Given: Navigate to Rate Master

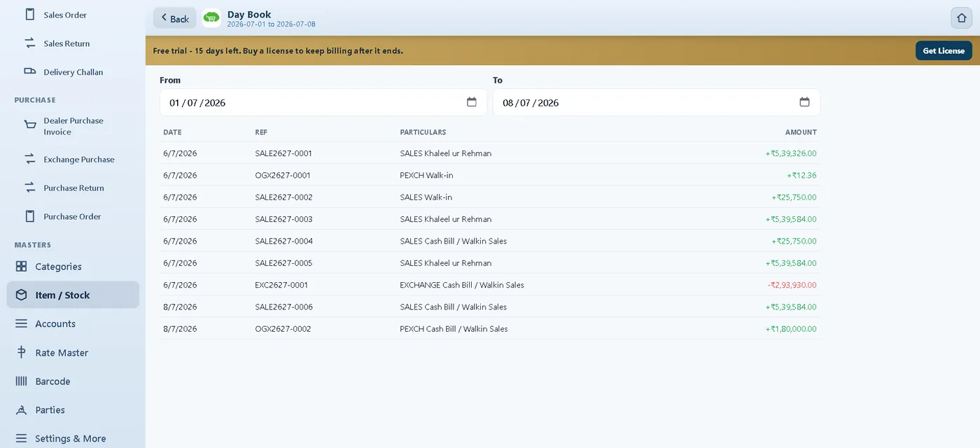Looking at the screenshot, I should click(x=62, y=353).
